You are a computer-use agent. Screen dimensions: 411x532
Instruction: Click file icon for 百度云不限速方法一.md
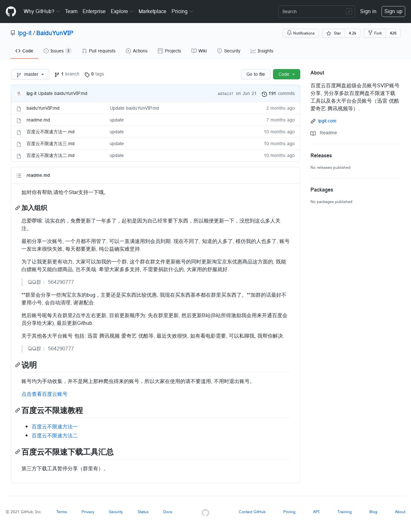[19, 132]
